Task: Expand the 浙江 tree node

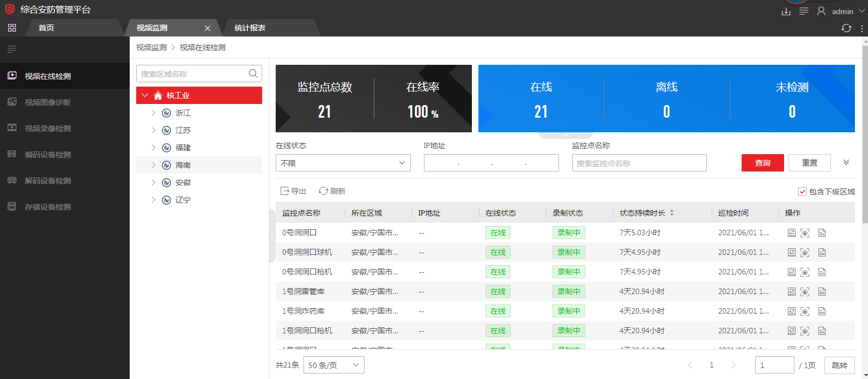Action: click(153, 113)
